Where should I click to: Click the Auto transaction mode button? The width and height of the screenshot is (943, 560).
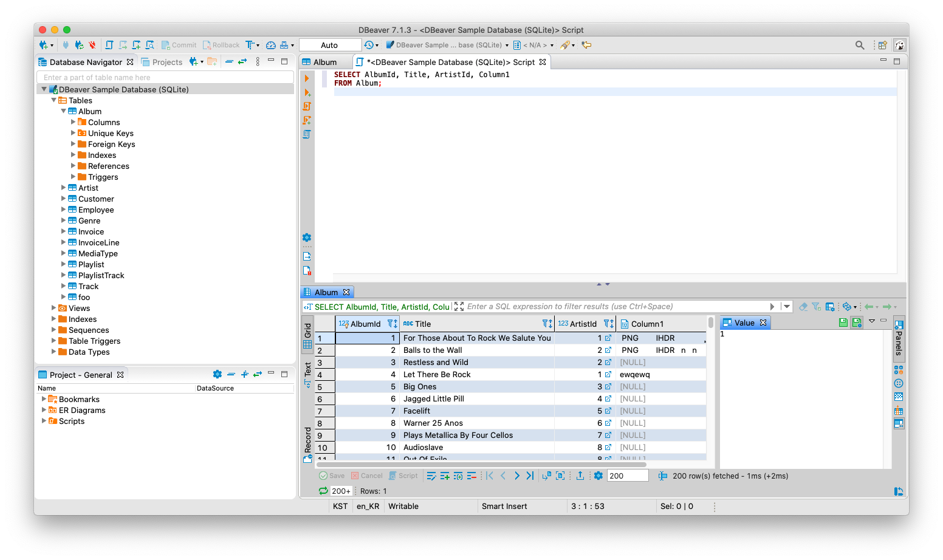[x=330, y=45]
